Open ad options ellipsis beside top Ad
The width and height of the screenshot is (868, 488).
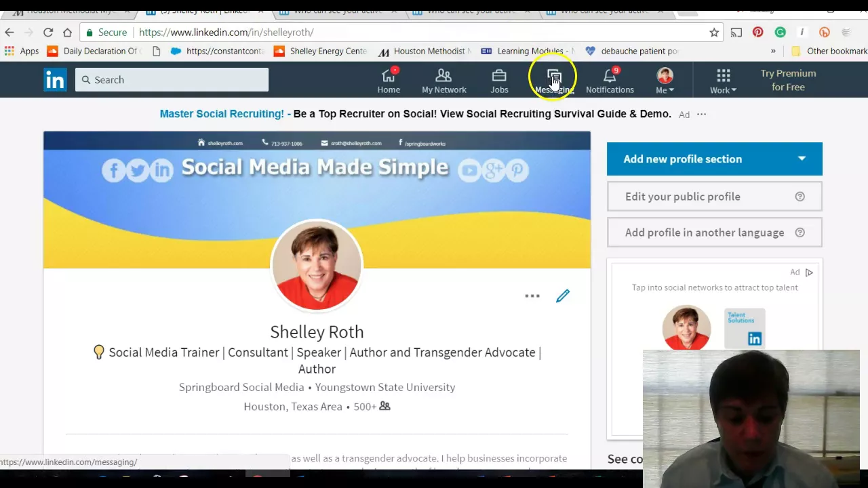(701, 115)
